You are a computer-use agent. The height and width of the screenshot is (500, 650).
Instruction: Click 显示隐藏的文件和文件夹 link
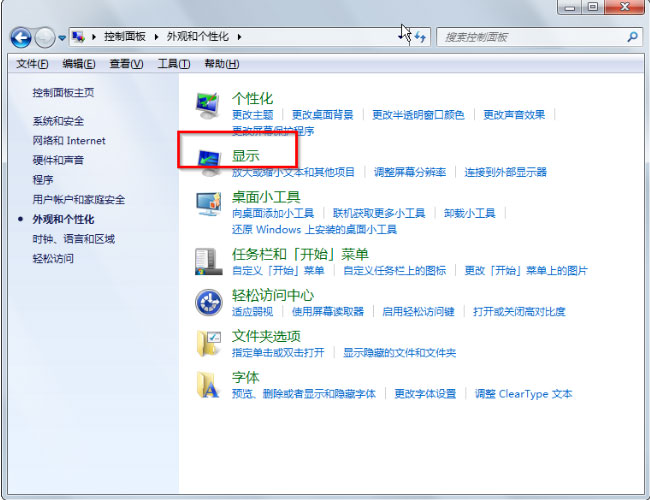(399, 353)
